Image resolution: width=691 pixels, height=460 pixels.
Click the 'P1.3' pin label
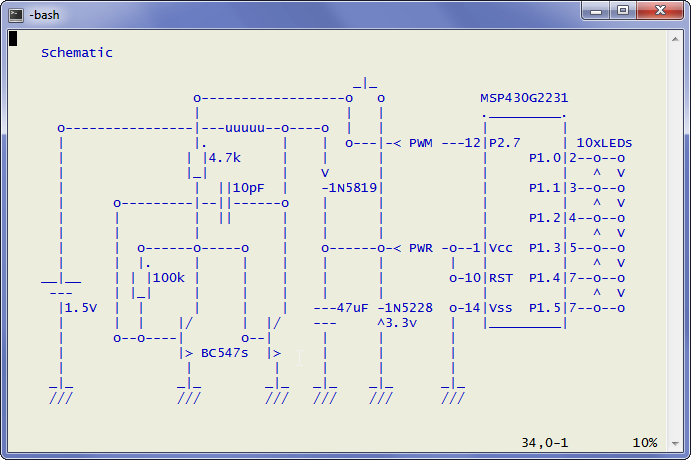545,248
